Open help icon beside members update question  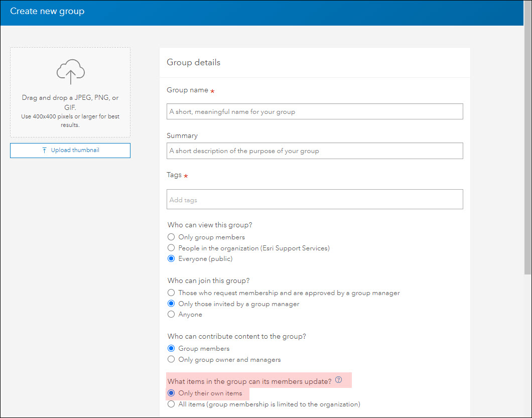339,380
